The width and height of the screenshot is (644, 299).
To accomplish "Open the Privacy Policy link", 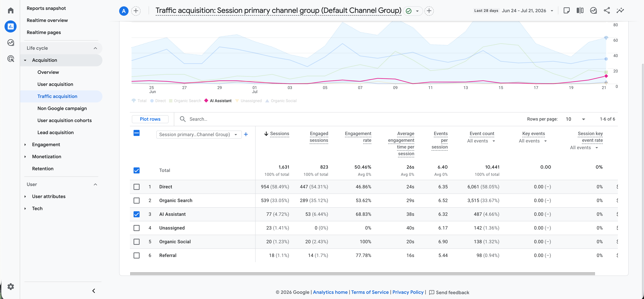I will (408, 292).
